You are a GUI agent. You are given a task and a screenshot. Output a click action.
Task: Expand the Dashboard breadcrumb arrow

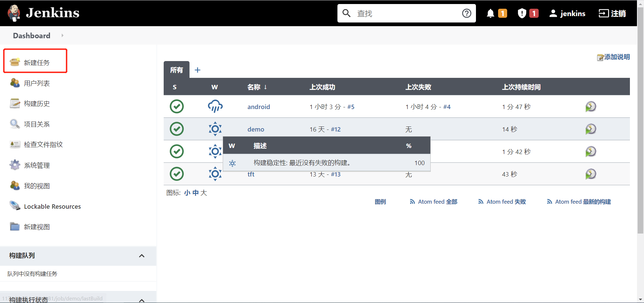62,35
